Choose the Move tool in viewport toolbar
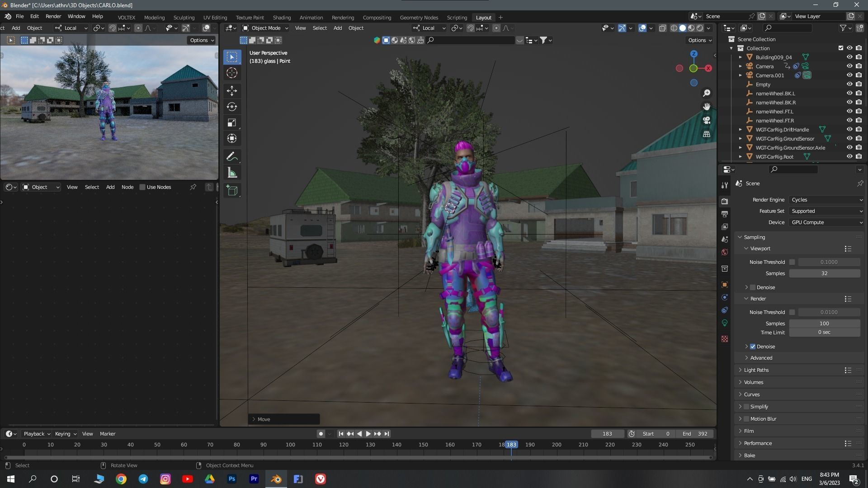868x488 pixels. 232,91
